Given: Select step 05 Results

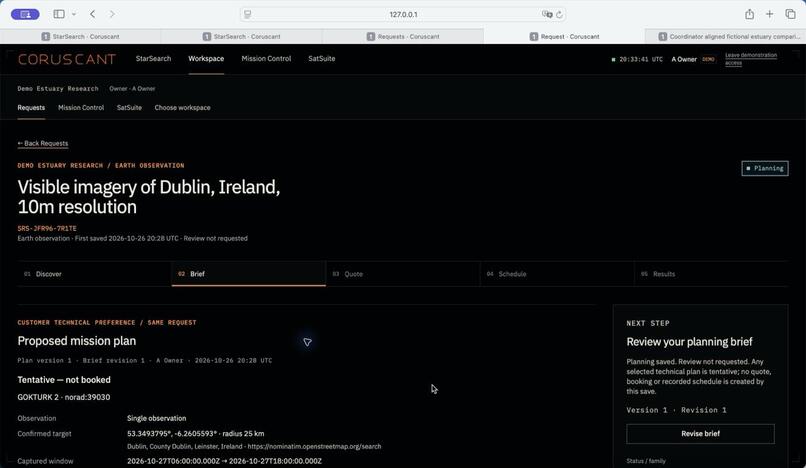Looking at the screenshot, I should pos(711,274).
